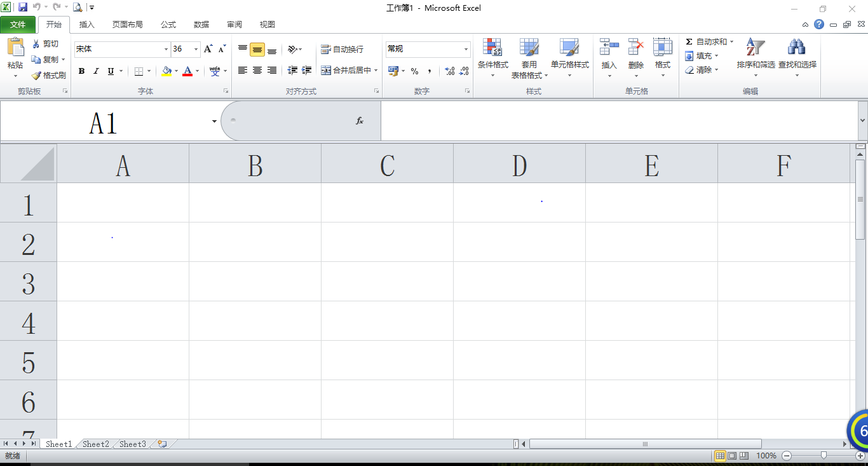Viewport: 868px width, 466px height.
Task: Click the text orientation icon
Action: [292, 49]
